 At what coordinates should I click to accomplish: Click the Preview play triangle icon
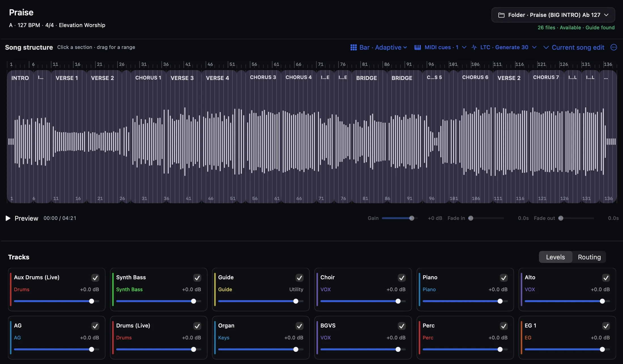(8, 218)
